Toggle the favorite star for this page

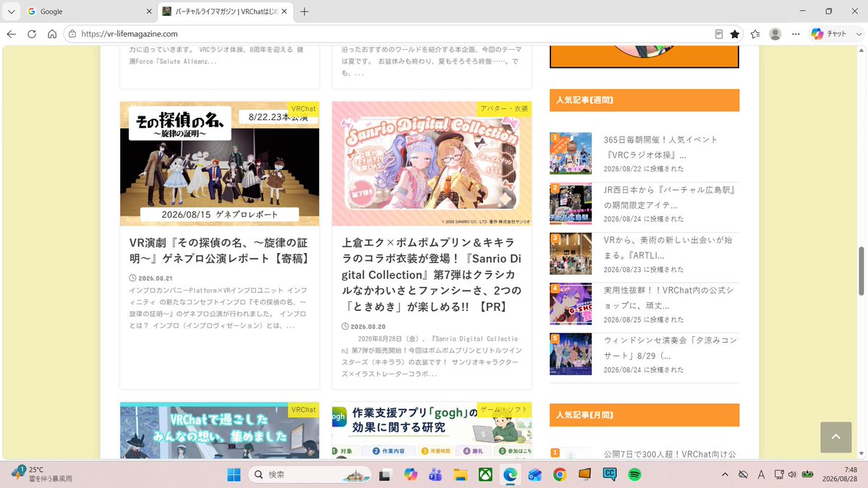(735, 34)
